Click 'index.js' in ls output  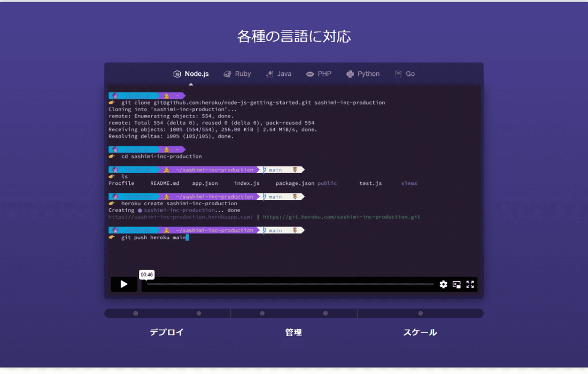coord(247,183)
